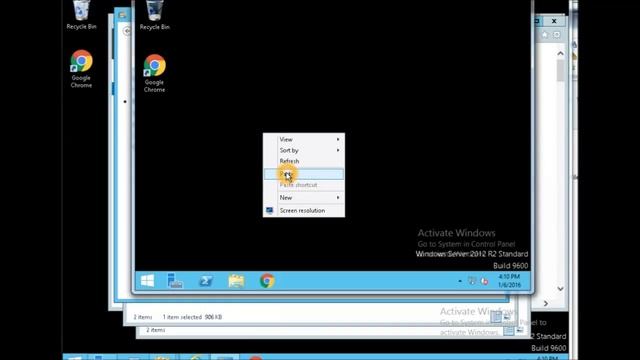Expand the New submenu

[304, 198]
